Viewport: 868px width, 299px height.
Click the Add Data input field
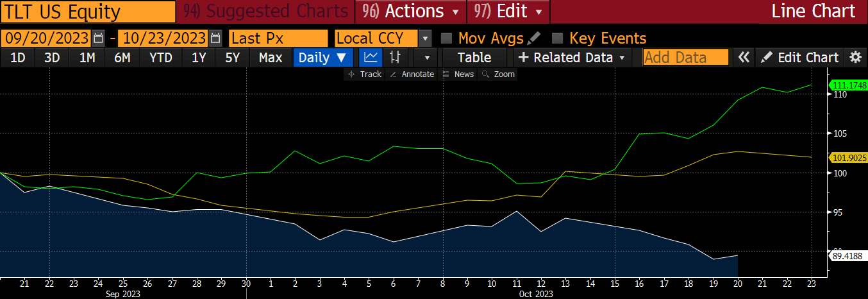[685, 57]
